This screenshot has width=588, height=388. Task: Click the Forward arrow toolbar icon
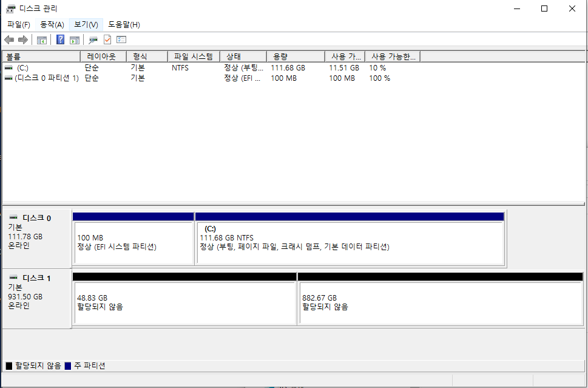tap(23, 40)
